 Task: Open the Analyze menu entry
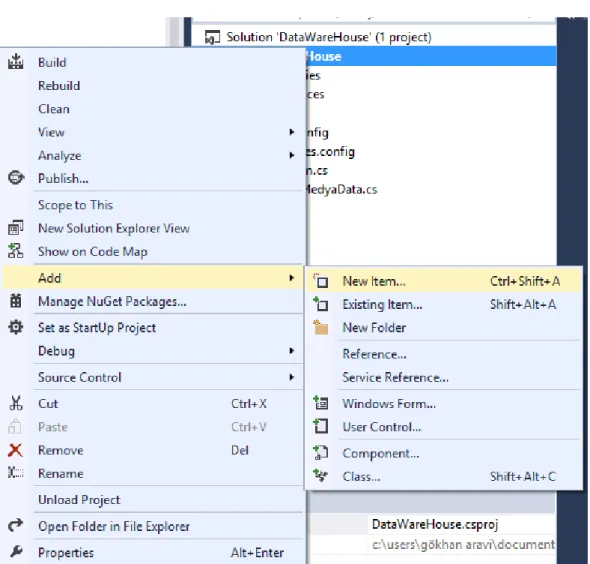pos(152,155)
